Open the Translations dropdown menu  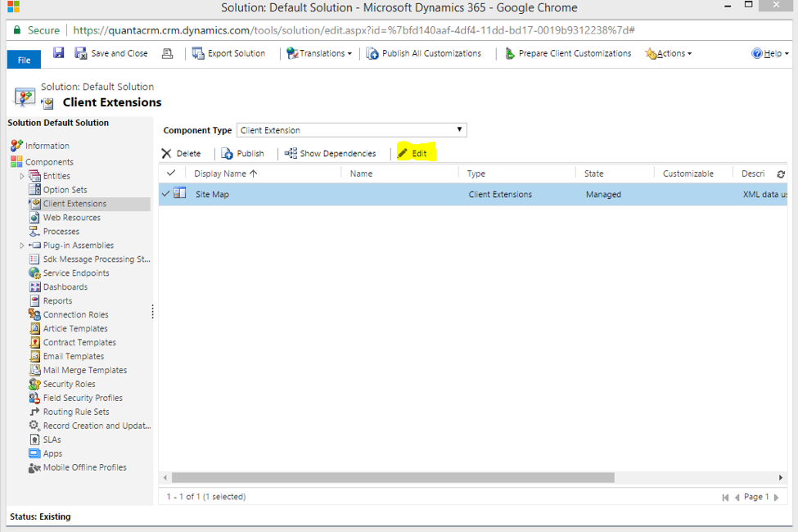[319, 53]
